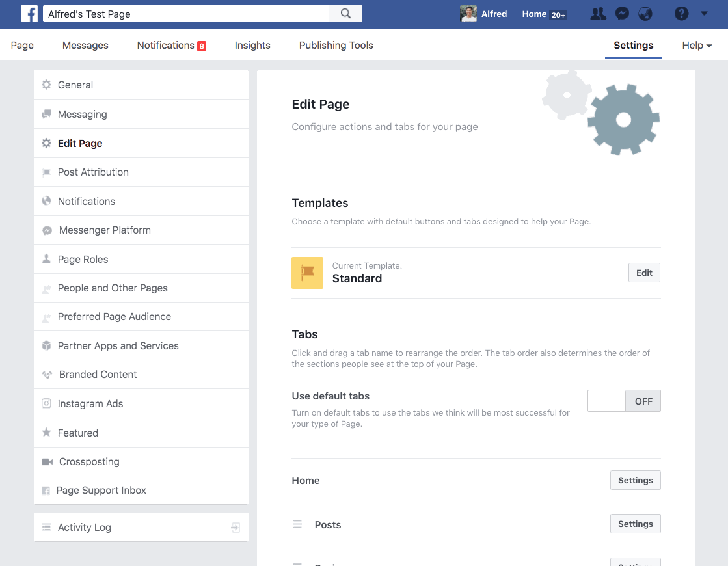This screenshot has width=728, height=566.
Task: Click Edit button for the Current Template
Action: (x=644, y=273)
